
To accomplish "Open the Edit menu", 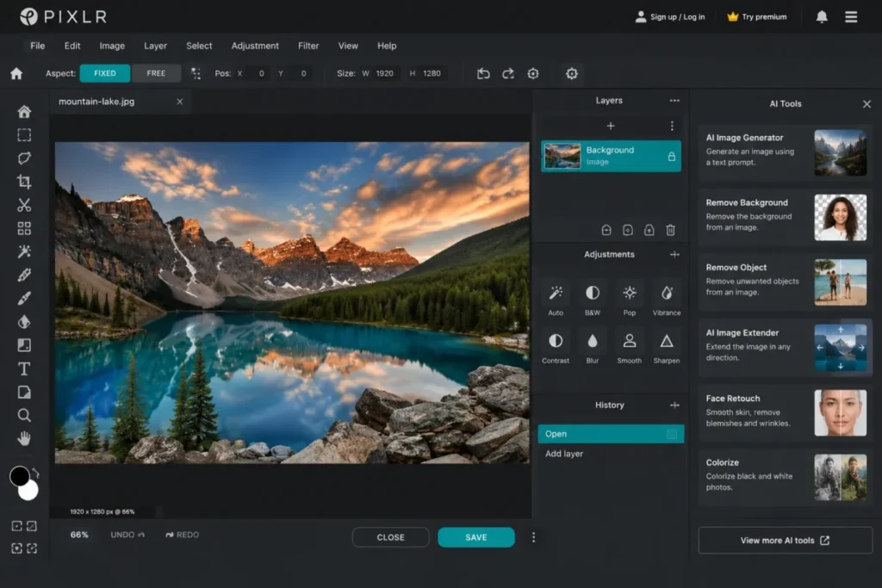I will [x=72, y=46].
